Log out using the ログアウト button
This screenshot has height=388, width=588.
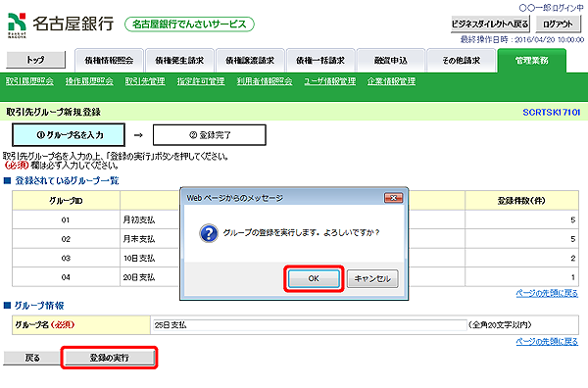[x=558, y=24]
